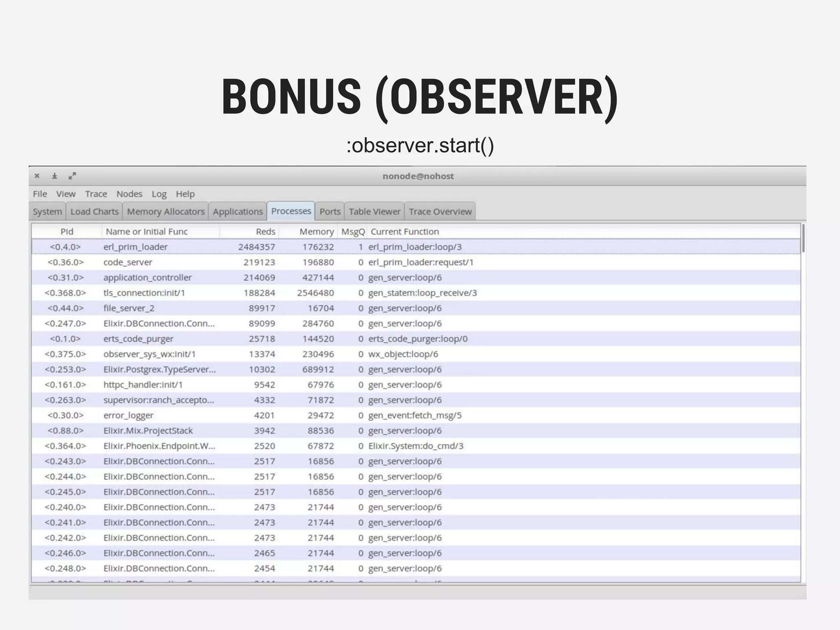Viewport: 840px width, 630px height.
Task: Click the erts_code_purger:loop/0 function cell
Action: 418,339
